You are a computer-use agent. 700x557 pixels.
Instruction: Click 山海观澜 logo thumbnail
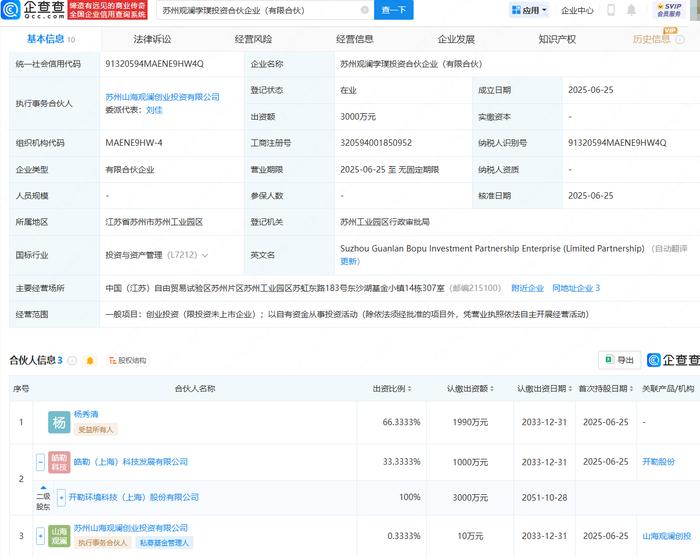(x=59, y=536)
